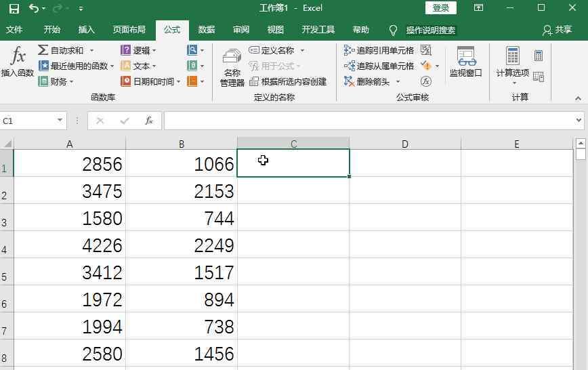Image resolution: width=588 pixels, height=370 pixels.
Task: Click the Undo arrow in quick access toolbar
Action: click(x=34, y=8)
